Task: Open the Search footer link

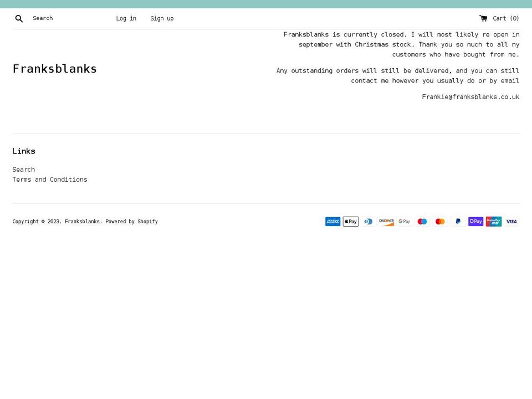Action: (23, 170)
